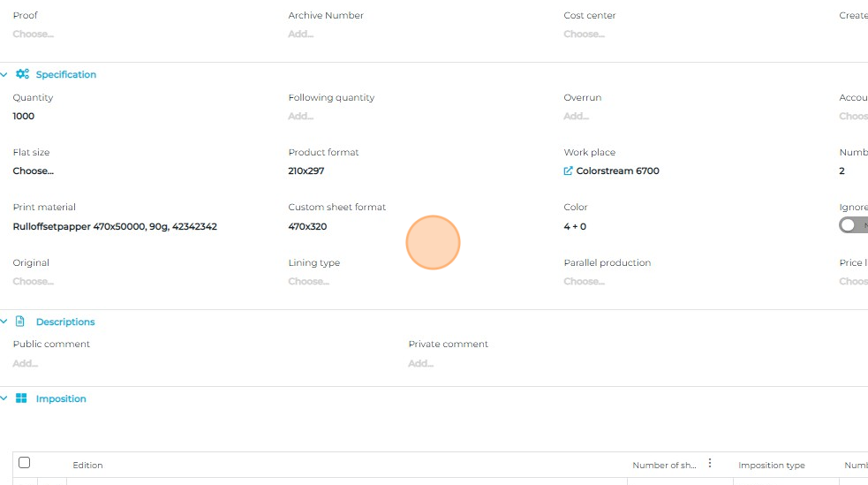868x485 pixels.
Task: Click the Colorstream 6700 work place link
Action: pos(617,171)
